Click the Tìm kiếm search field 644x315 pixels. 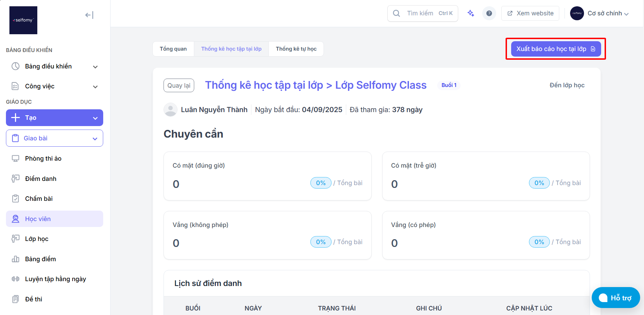423,13
